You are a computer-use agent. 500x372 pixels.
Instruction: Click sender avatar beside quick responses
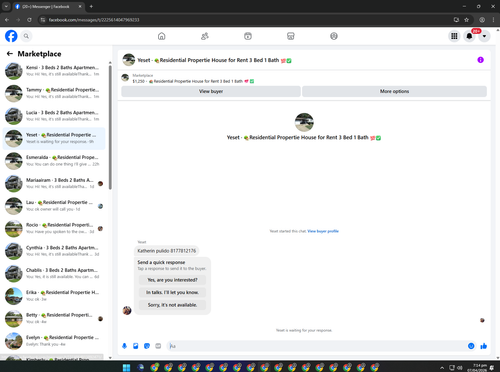[127, 310]
